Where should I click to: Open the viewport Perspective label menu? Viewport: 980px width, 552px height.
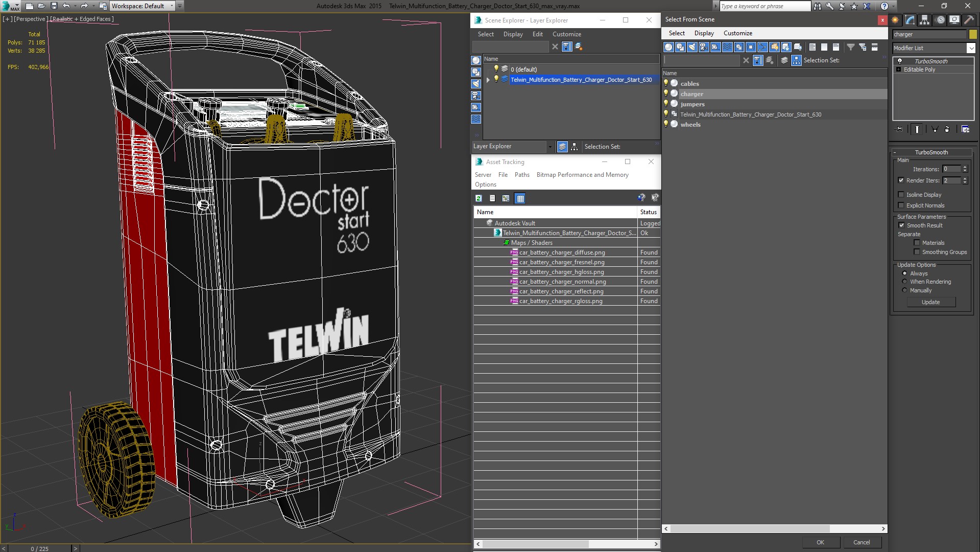(x=30, y=19)
